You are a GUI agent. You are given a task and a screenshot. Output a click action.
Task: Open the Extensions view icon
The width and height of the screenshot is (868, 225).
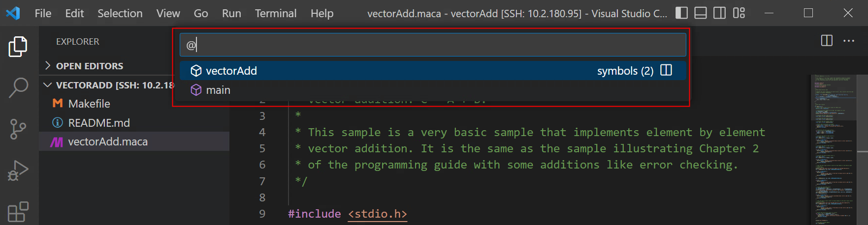(18, 212)
